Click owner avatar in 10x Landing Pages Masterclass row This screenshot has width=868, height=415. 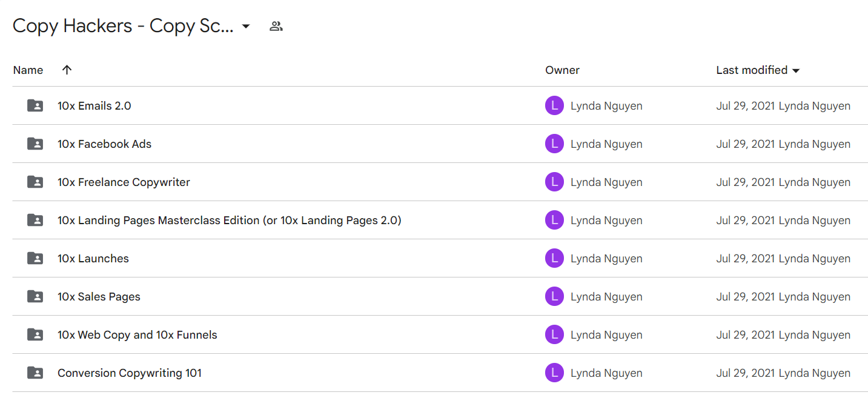(x=554, y=220)
